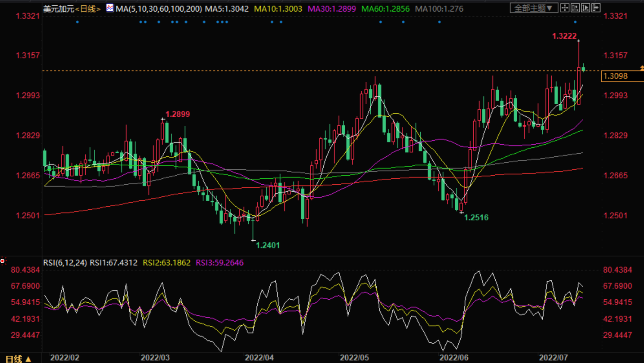Click the jump-to-start range icon
Screen dimensions: 644x363
coord(575,8)
